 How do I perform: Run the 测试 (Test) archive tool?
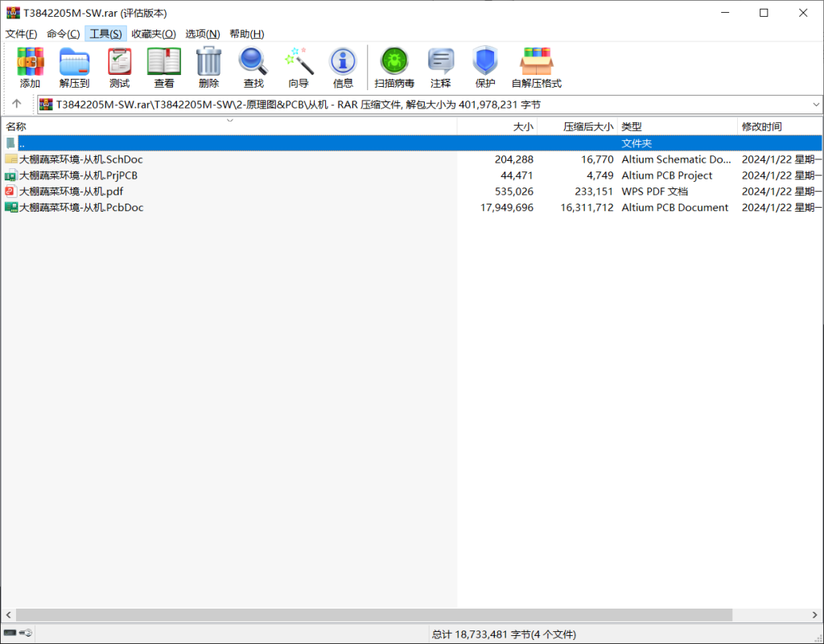click(x=119, y=67)
